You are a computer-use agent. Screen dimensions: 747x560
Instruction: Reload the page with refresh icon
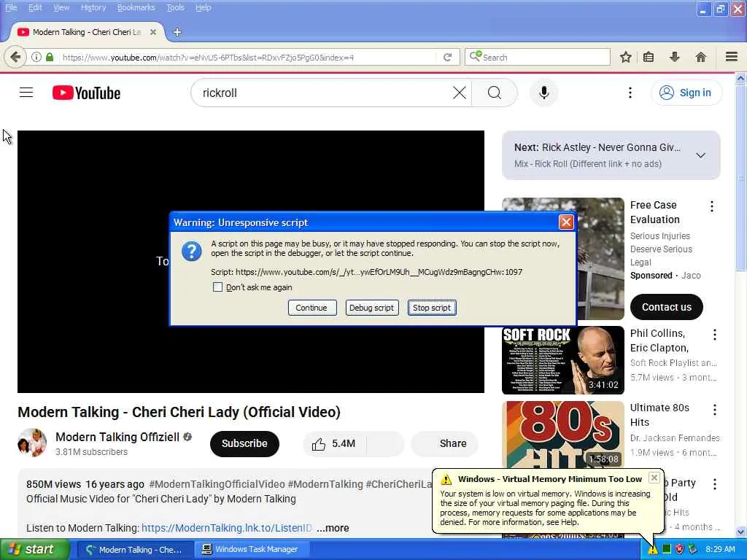click(x=447, y=57)
